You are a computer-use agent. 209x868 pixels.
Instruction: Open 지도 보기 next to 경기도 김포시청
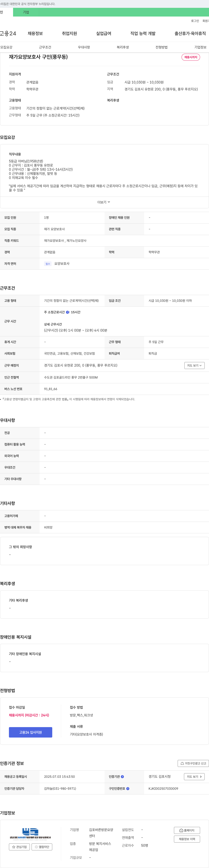point(194,777)
